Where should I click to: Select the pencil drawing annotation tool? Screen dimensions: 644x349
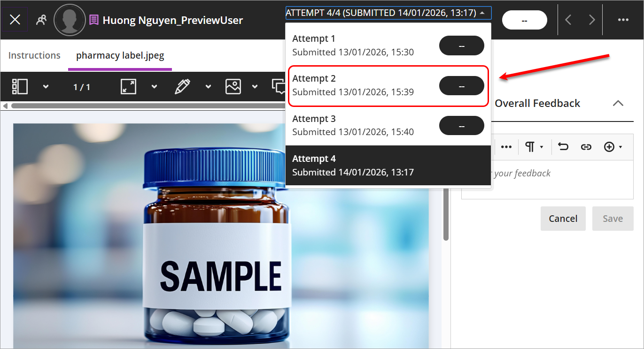coord(182,86)
